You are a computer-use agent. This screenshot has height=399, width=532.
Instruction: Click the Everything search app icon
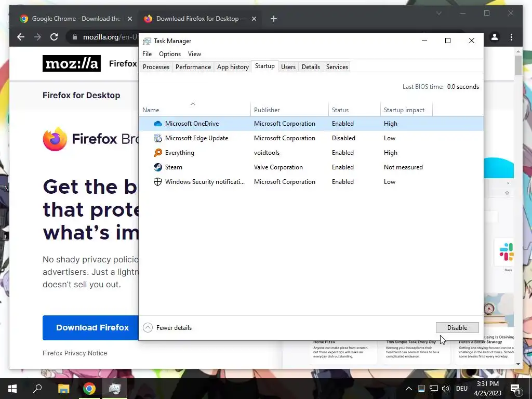(158, 153)
